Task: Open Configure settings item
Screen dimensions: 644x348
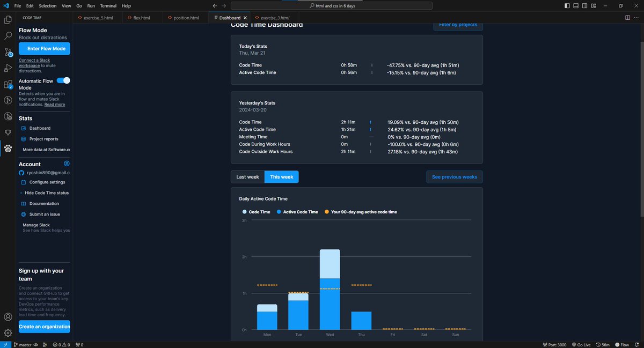Action: click(47, 182)
